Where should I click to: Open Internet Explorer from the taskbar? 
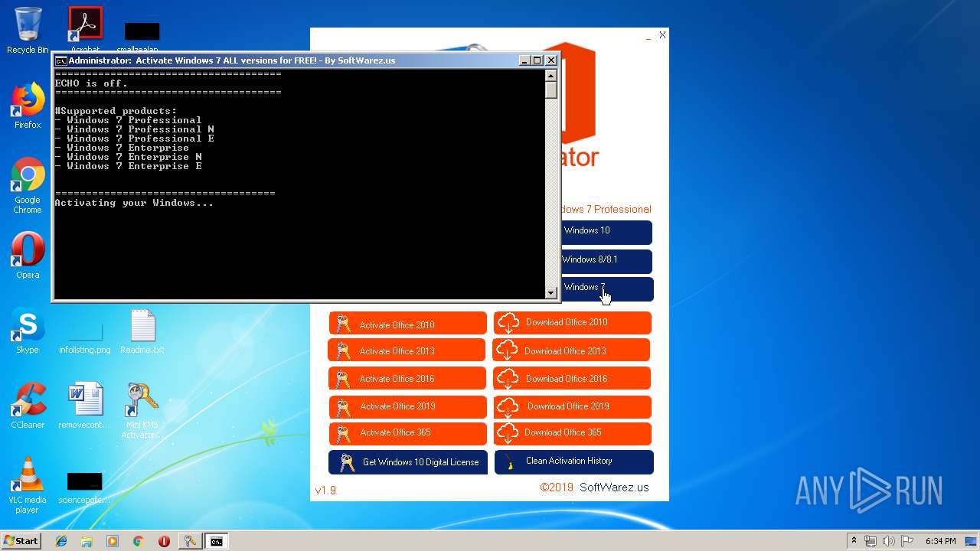(61, 541)
